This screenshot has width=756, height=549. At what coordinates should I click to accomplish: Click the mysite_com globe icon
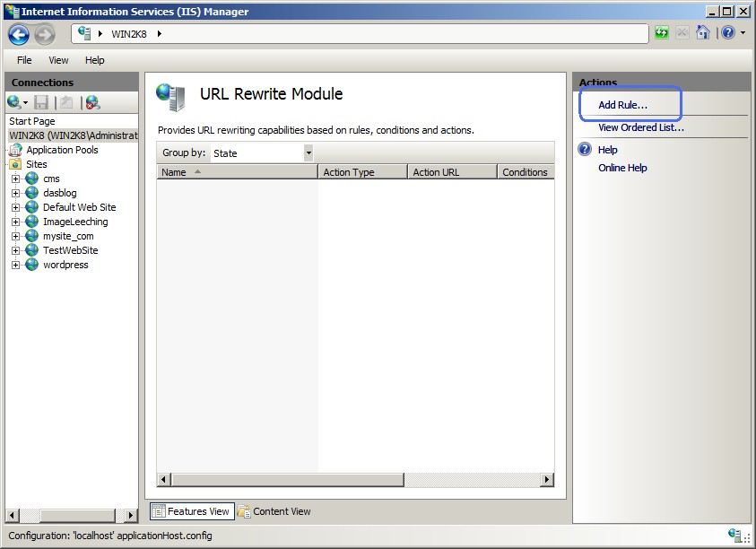[31, 235]
